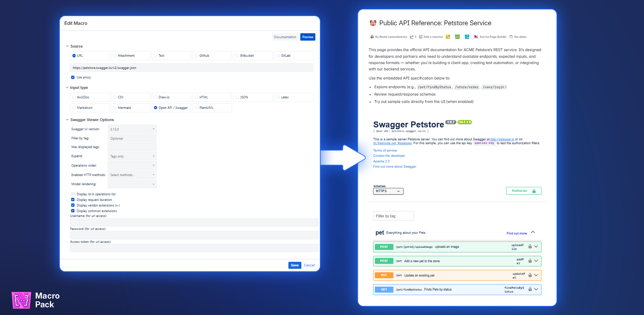The height and width of the screenshot is (315, 644).
Task: Toggle the Use proxy checkbox
Action: [x=73, y=77]
